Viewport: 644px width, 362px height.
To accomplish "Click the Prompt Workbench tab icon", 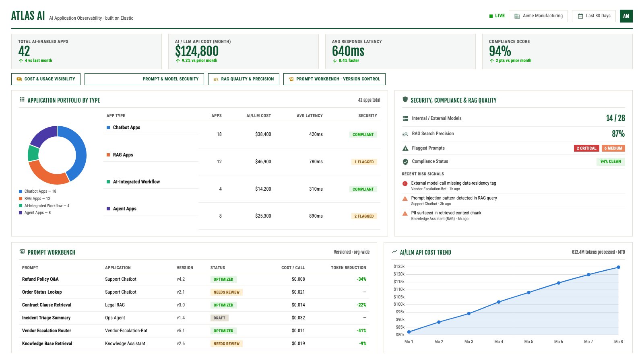I will point(291,79).
